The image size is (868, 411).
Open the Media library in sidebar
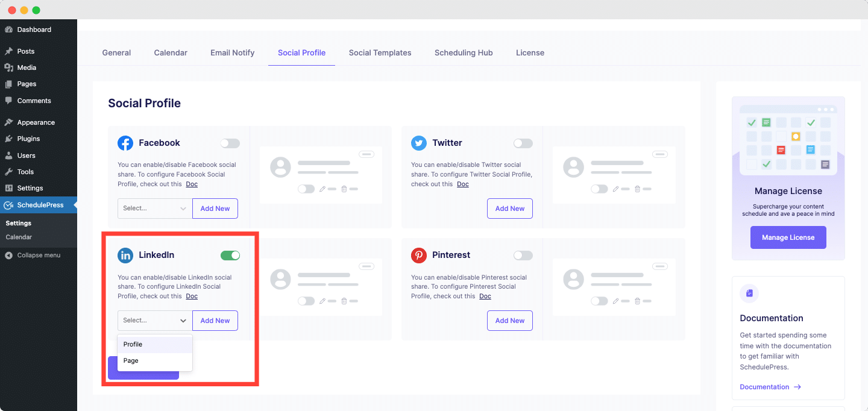(x=27, y=67)
